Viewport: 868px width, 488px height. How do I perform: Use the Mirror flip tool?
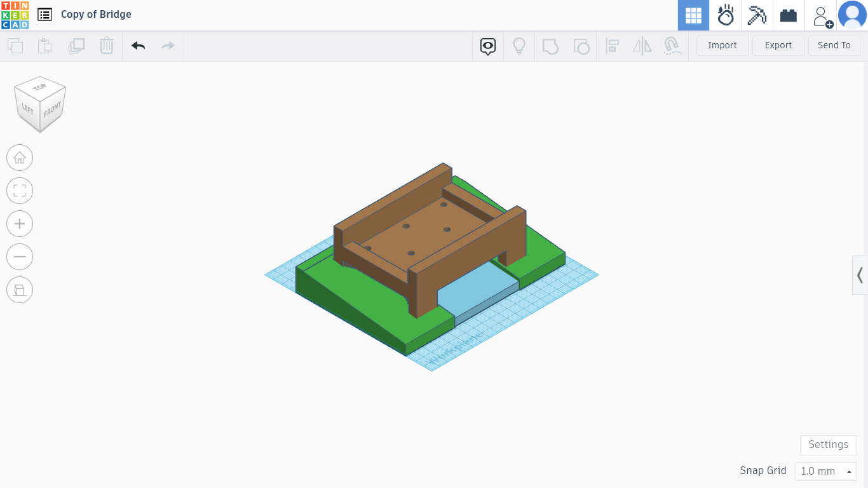(642, 46)
